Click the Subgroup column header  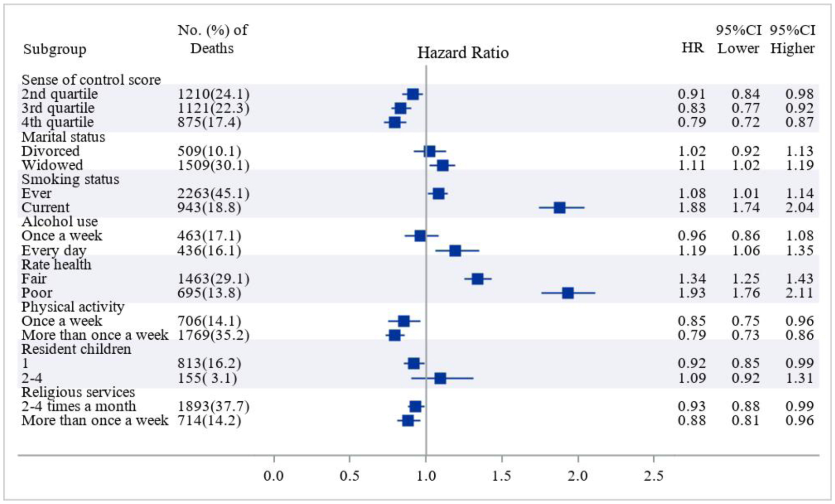click(x=55, y=50)
